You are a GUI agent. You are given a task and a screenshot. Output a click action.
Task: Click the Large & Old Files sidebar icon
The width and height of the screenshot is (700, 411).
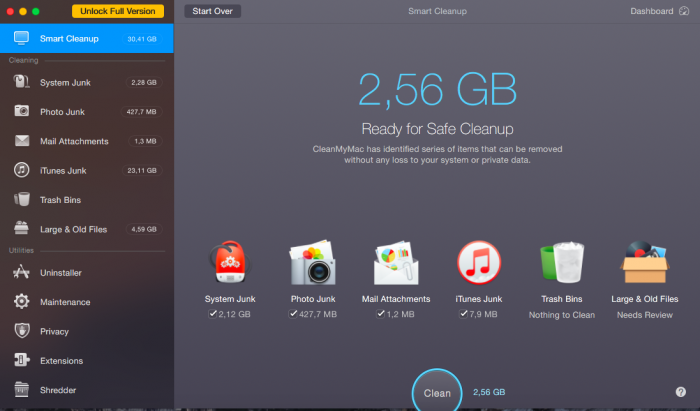(x=21, y=228)
